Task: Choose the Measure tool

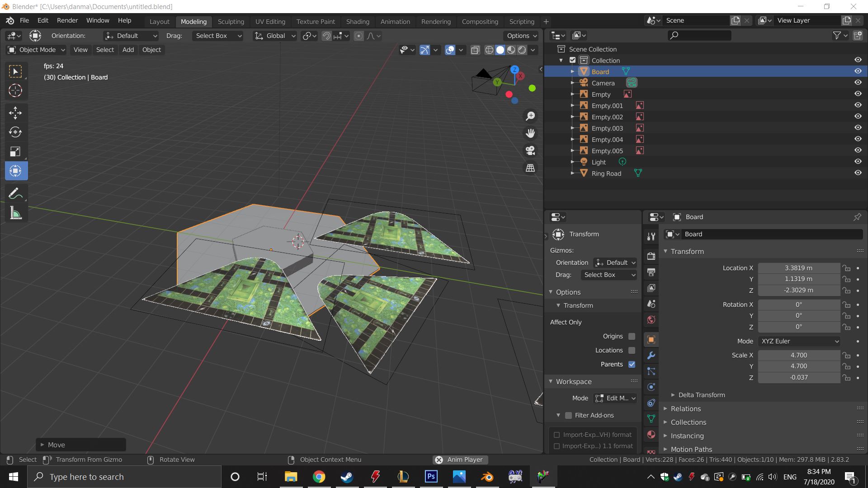Action: pyautogui.click(x=15, y=213)
